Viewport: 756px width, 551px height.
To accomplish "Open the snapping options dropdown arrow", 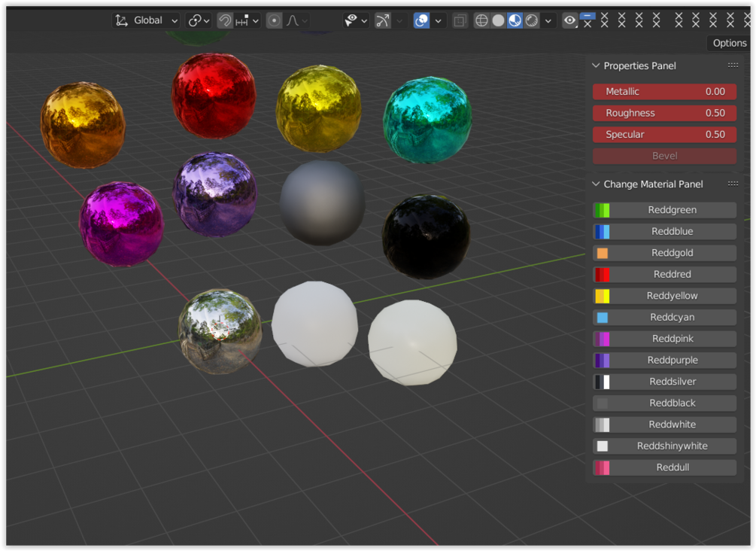I will tap(256, 21).
